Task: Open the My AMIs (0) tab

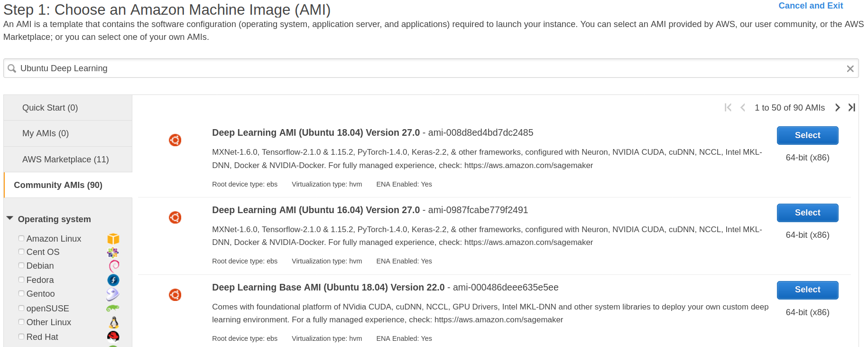Action: (68, 133)
